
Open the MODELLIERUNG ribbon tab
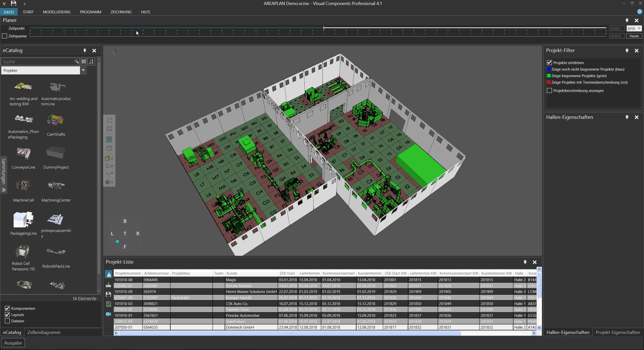(57, 12)
